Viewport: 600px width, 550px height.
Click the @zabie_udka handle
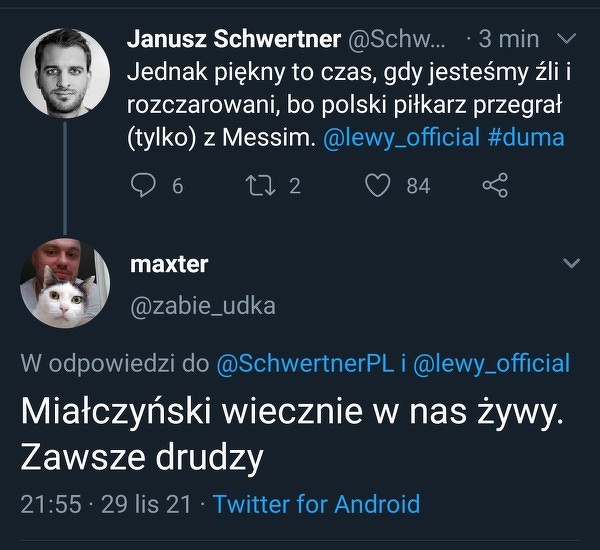202,306
